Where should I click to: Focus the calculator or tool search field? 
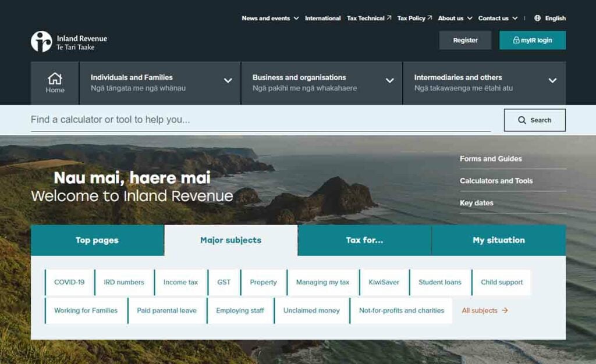pos(261,120)
